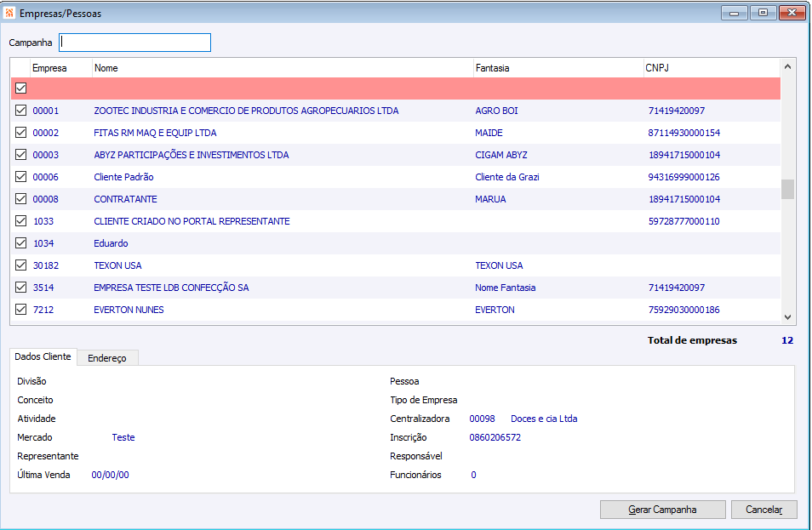Image resolution: width=812 pixels, height=530 pixels.
Task: Click the CIGAM ABYZ fantasia cell
Action: [501, 155]
